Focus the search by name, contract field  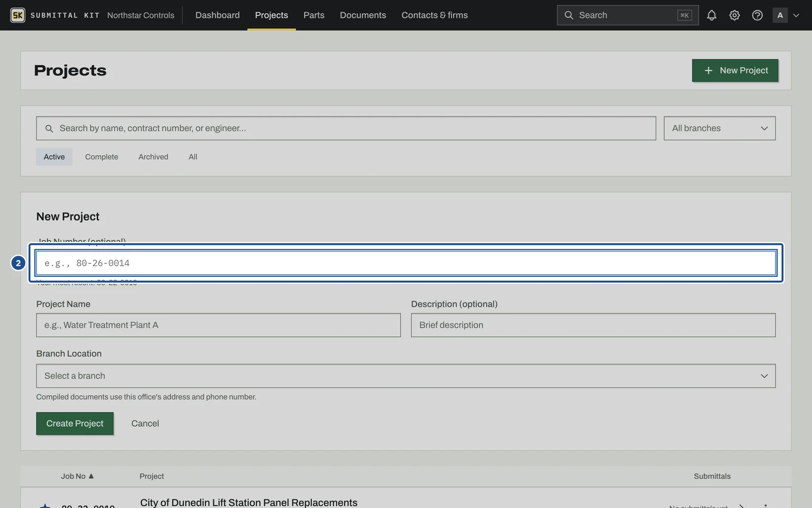346,128
